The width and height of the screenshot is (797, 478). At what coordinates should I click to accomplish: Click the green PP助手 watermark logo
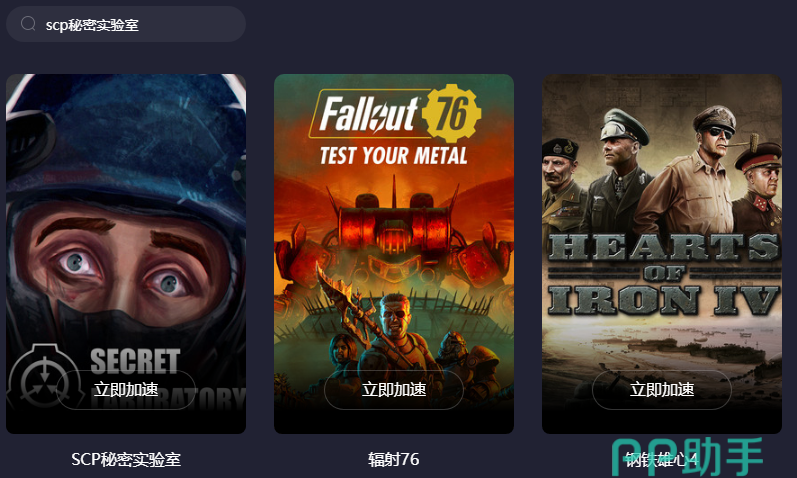(688, 457)
